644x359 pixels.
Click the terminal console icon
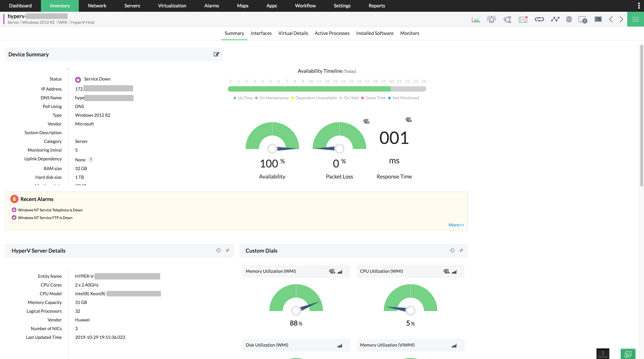[x=598, y=19]
